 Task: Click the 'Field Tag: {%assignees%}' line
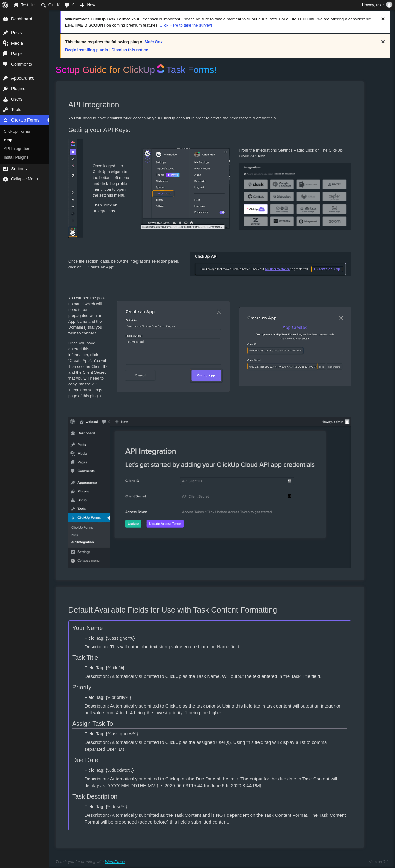pyautogui.click(x=111, y=734)
